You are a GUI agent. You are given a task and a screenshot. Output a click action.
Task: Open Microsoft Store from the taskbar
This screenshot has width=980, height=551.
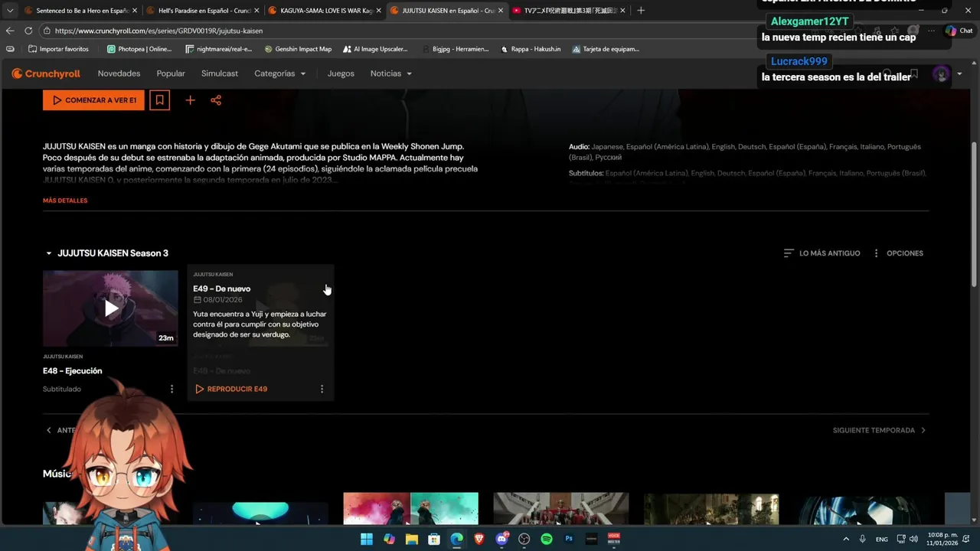pyautogui.click(x=434, y=539)
